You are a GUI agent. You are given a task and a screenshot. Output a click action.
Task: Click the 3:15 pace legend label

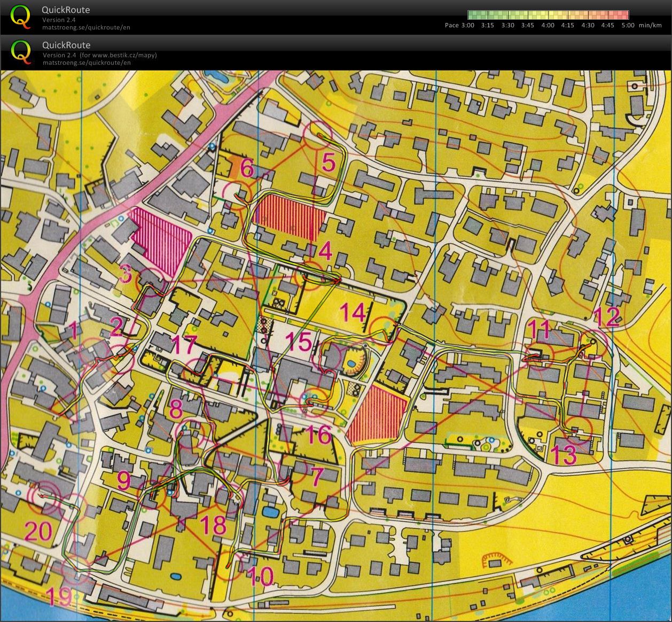click(487, 25)
